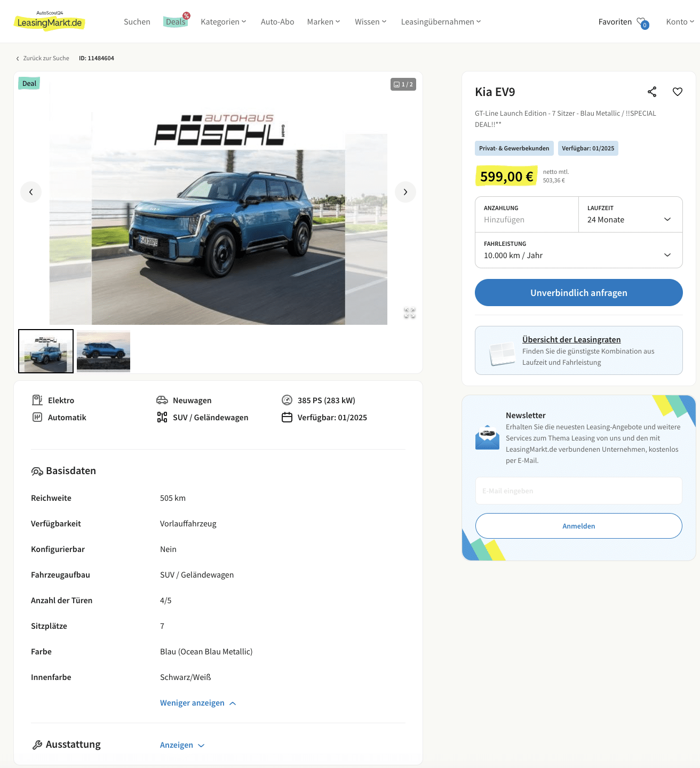Share this Kia EV9 offer
Viewport: 700px width, 768px height.
(652, 92)
